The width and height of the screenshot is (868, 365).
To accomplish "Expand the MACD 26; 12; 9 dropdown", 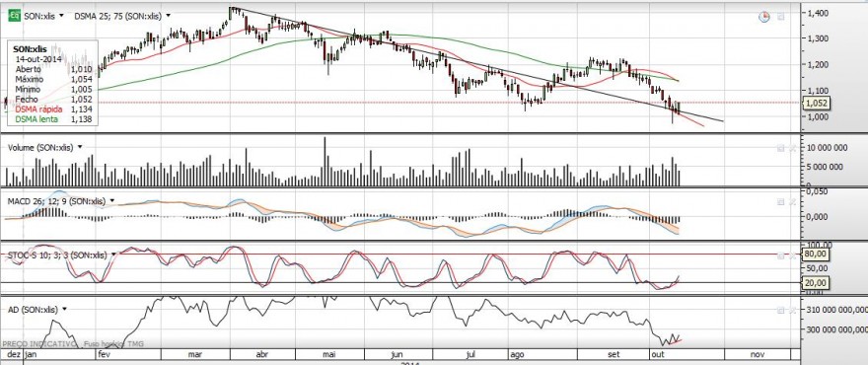I will click(112, 201).
